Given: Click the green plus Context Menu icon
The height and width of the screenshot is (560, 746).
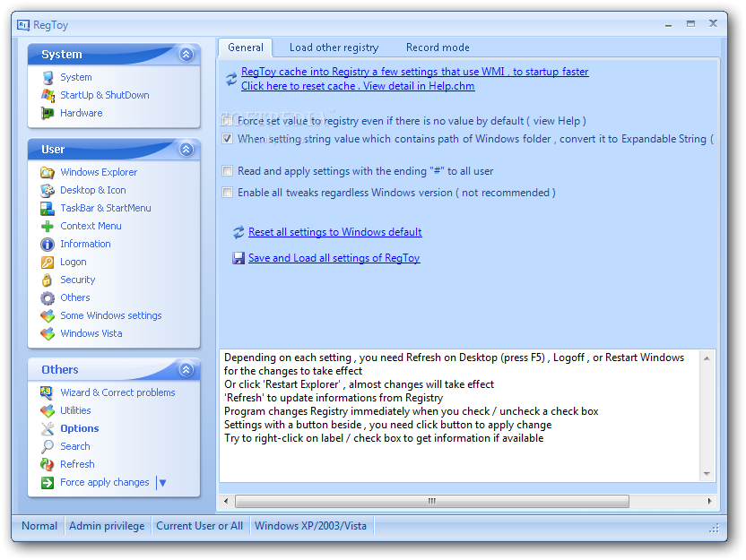Looking at the screenshot, I should tap(48, 227).
